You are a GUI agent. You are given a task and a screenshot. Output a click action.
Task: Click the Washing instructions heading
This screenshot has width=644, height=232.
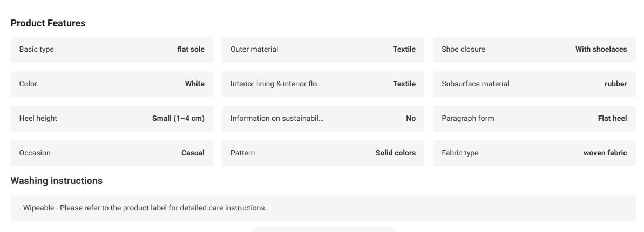point(57,181)
